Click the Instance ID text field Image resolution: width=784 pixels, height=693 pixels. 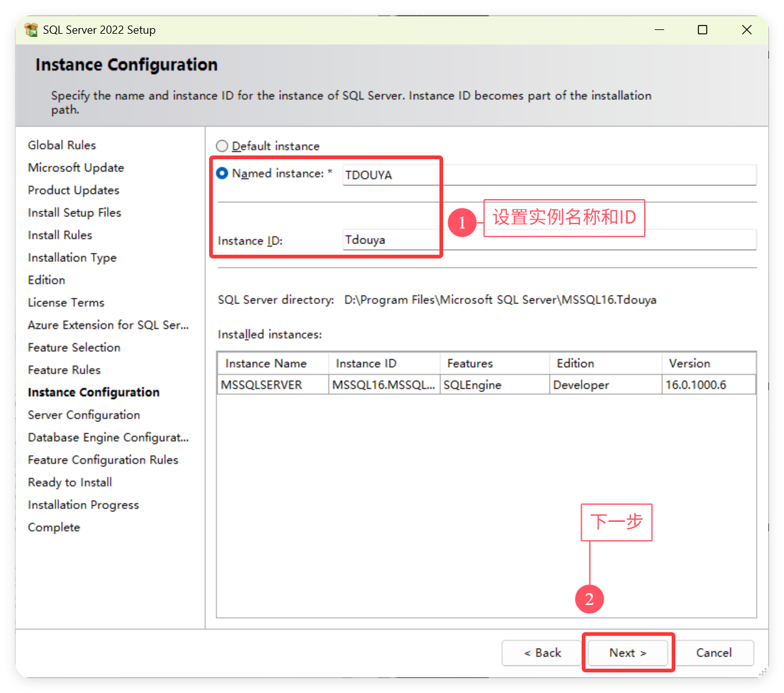pos(549,240)
